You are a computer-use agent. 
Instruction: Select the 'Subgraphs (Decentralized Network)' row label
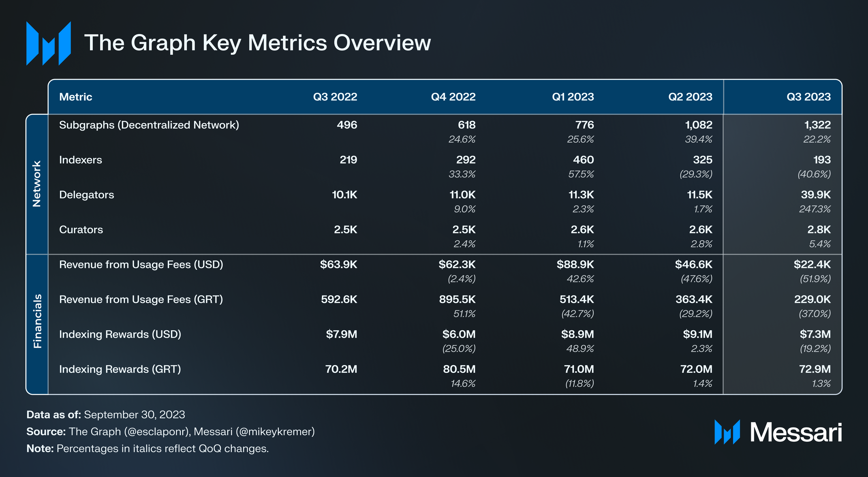click(149, 125)
